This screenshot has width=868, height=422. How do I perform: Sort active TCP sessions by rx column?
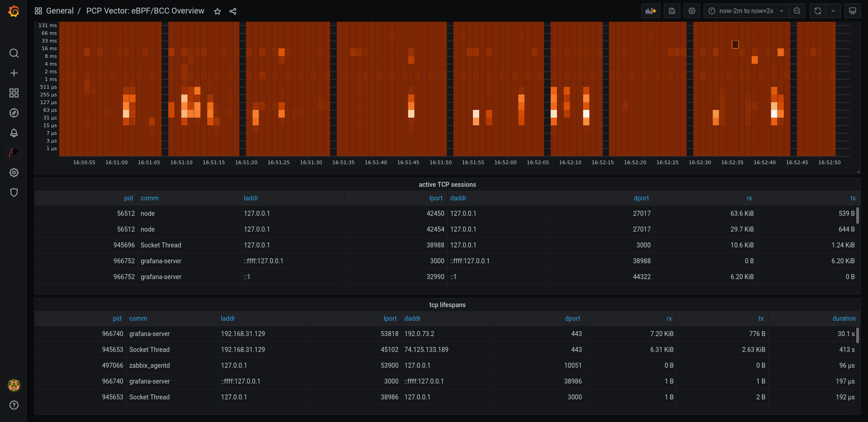(x=749, y=198)
